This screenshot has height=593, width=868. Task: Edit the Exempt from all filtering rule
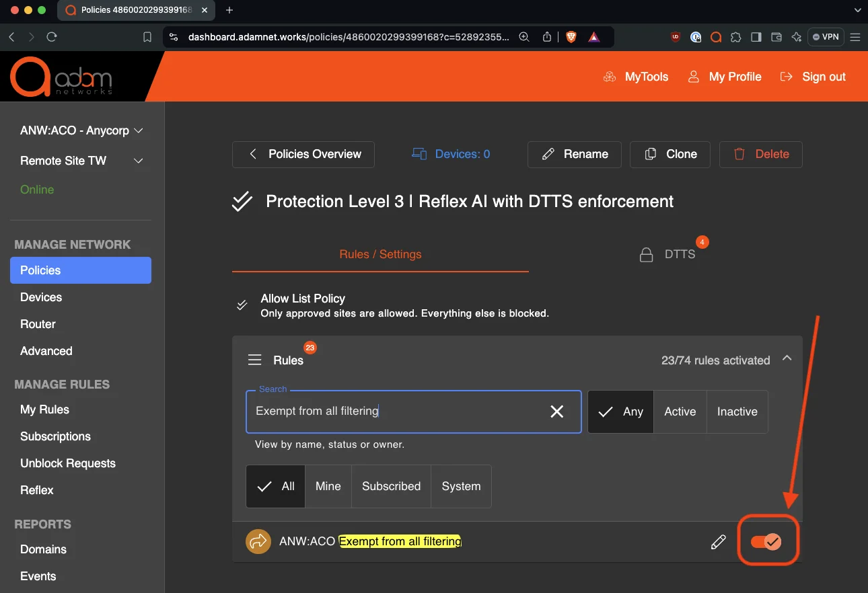coord(719,541)
